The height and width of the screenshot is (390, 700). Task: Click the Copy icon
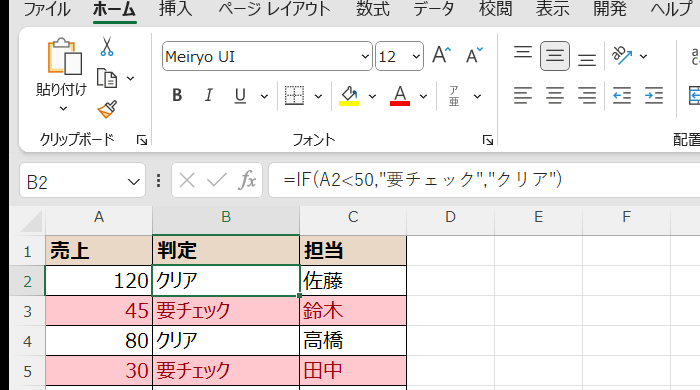coord(107,78)
